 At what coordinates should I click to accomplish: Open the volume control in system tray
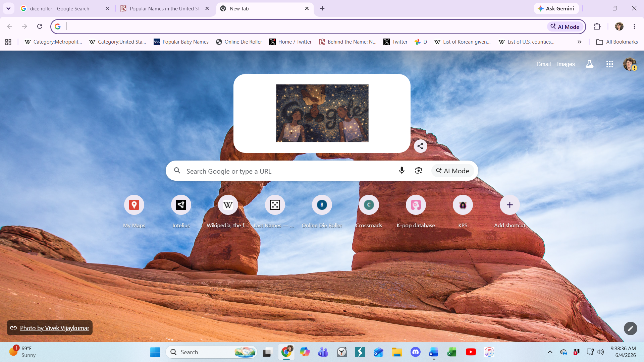600,352
